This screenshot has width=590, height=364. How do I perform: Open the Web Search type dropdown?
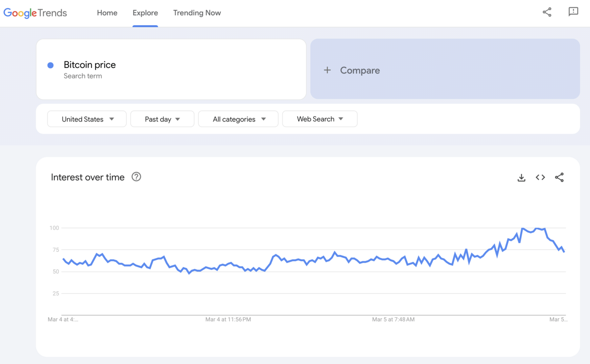[x=320, y=119]
